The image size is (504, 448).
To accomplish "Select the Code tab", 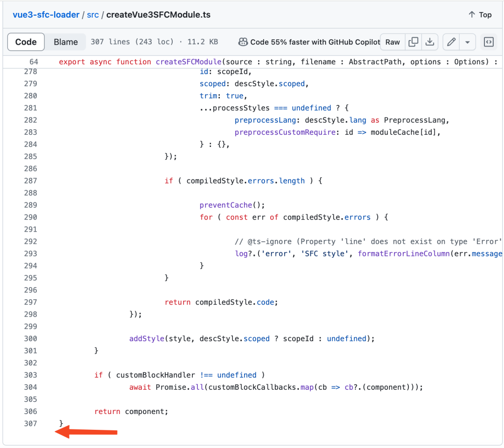I will [26, 41].
